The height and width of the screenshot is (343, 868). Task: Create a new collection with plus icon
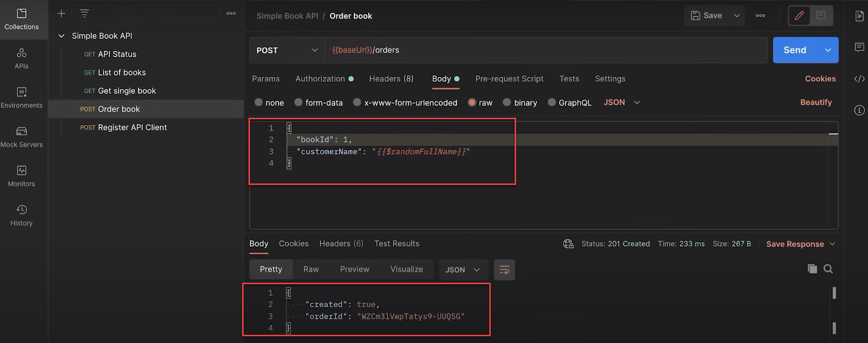[61, 14]
